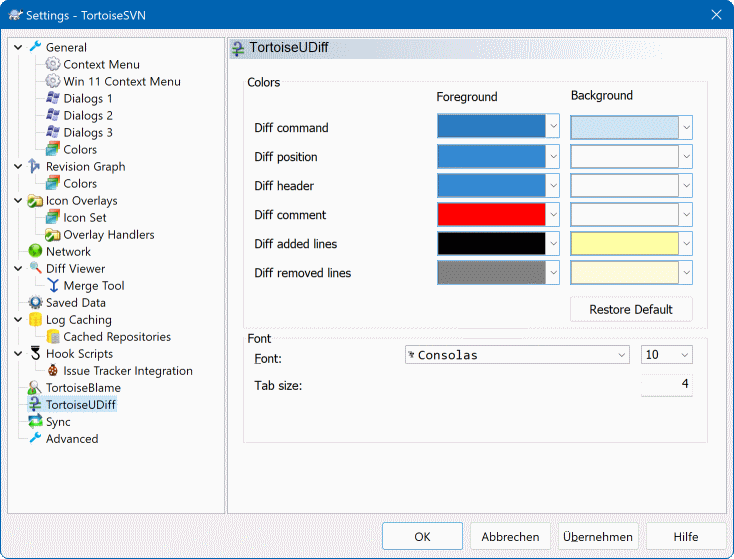734x559 pixels.
Task: Click the Colors icon under General
Action: 52,149
